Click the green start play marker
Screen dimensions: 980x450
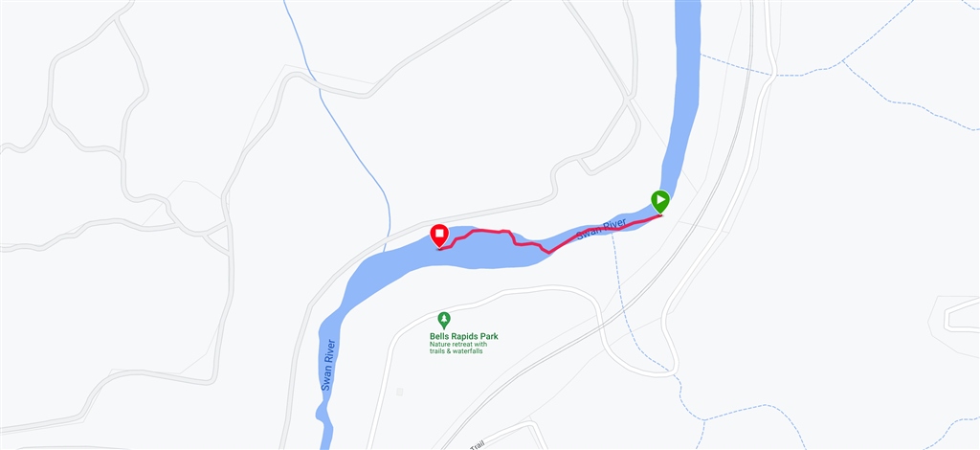[660, 201]
